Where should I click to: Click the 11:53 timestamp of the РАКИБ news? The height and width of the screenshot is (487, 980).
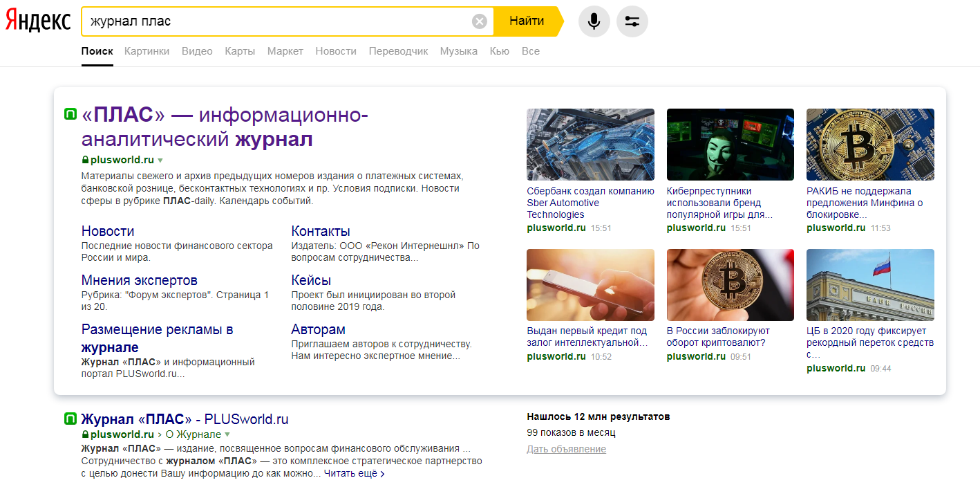click(880, 228)
